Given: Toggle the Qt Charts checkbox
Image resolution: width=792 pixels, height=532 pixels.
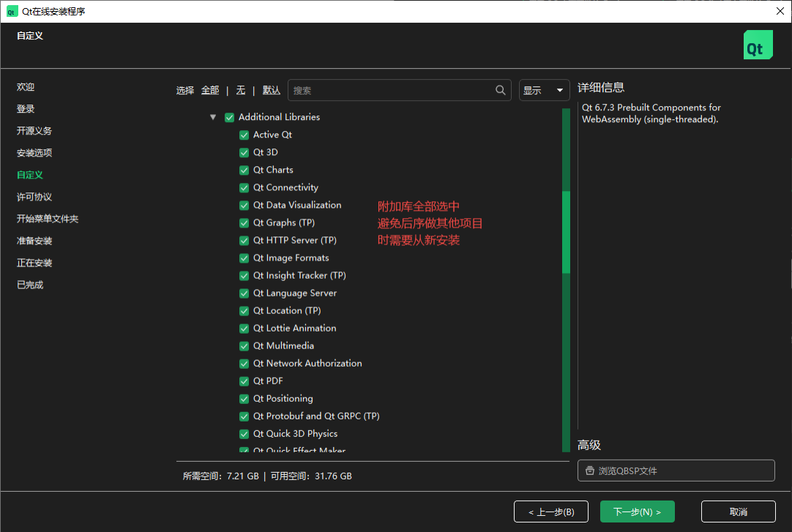Looking at the screenshot, I should click(x=244, y=170).
